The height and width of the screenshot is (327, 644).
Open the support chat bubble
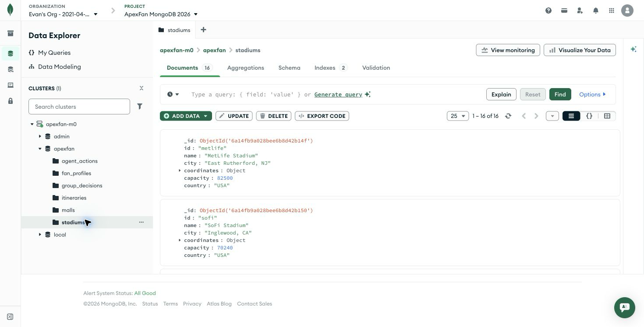pyautogui.click(x=625, y=307)
